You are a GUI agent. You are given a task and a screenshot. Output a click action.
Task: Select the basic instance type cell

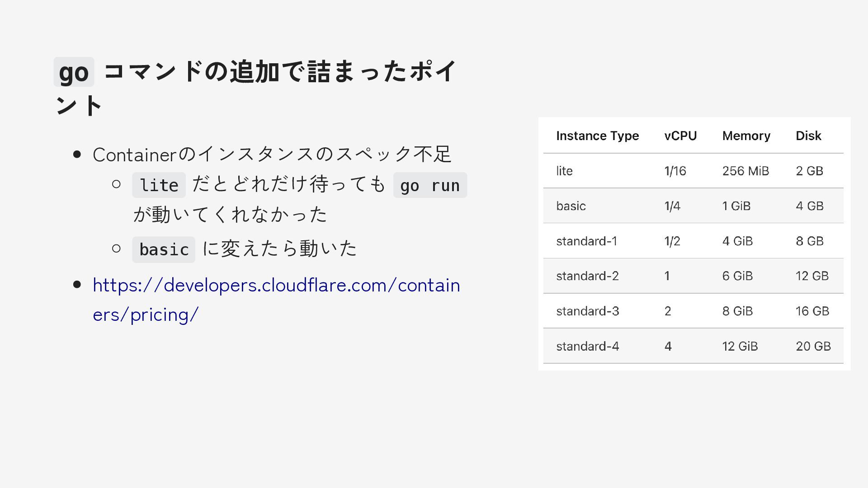point(571,206)
